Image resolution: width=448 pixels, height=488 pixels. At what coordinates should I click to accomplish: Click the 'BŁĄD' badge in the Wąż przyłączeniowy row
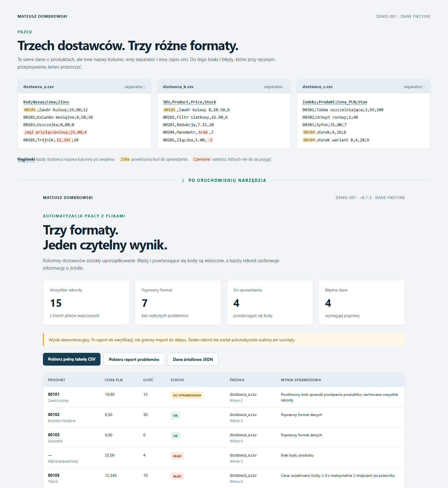[x=177, y=456]
